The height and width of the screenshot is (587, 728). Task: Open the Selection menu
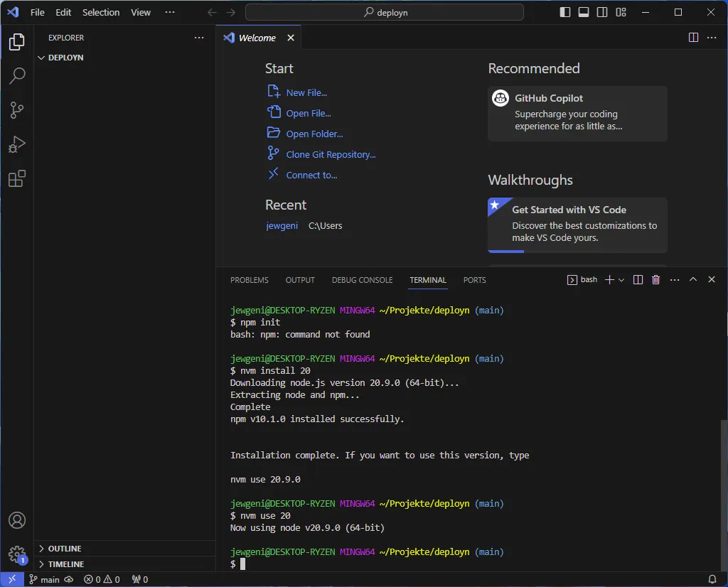pos(101,13)
